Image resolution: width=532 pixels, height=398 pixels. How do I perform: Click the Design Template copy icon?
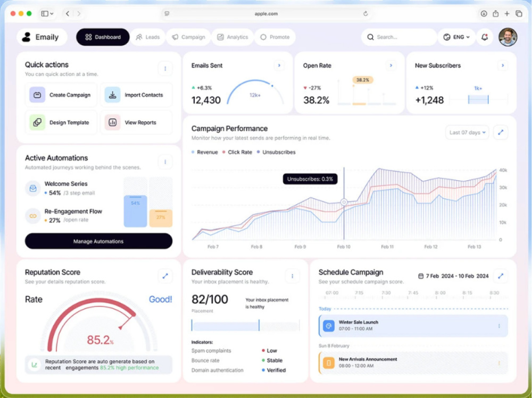pyautogui.click(x=37, y=122)
